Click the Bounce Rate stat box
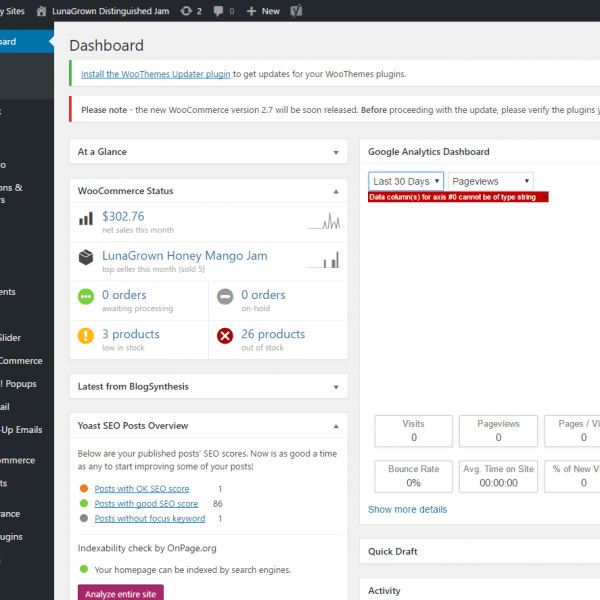600x600 pixels. point(414,476)
